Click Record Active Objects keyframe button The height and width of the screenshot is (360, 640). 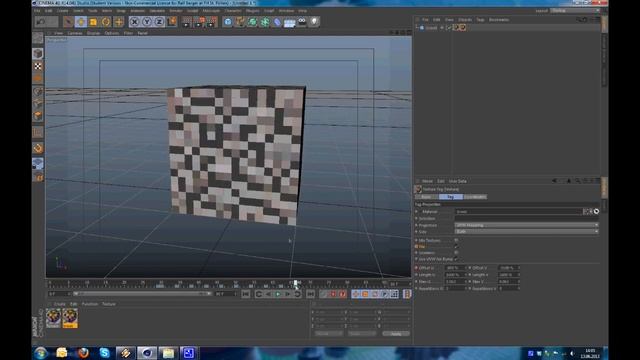click(323, 294)
